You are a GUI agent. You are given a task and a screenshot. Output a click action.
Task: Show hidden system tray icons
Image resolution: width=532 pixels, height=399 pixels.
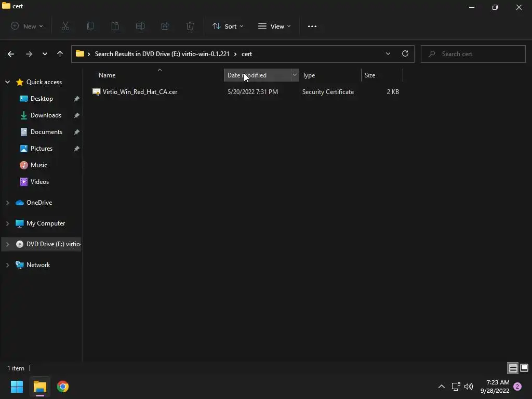[442, 387]
